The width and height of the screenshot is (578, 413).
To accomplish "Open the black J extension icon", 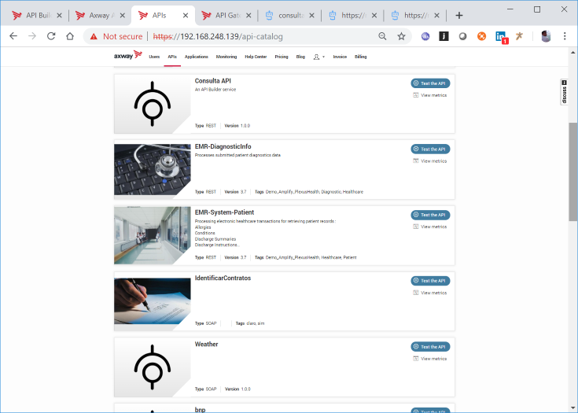I will pyautogui.click(x=444, y=36).
